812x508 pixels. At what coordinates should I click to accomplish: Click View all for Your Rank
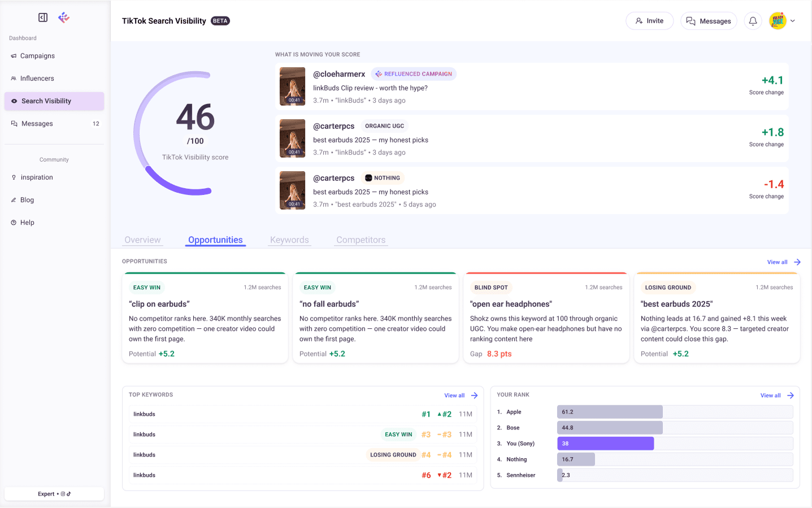pos(770,396)
